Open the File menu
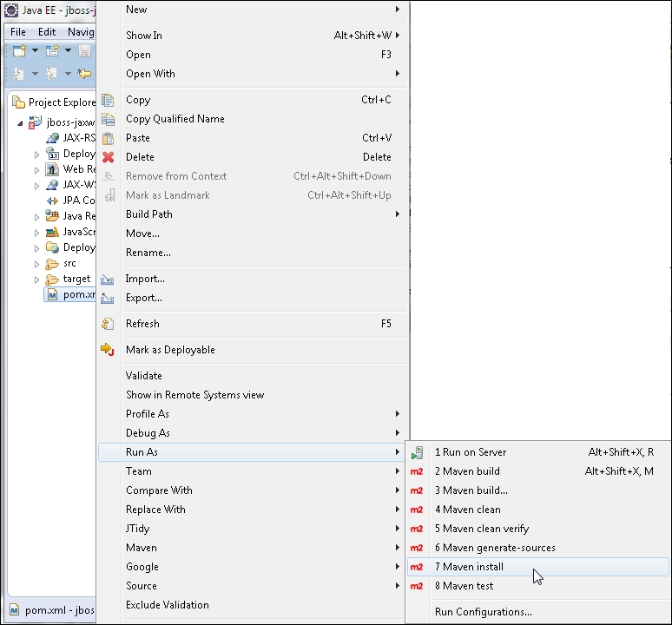This screenshot has height=625, width=672. pyautogui.click(x=18, y=32)
